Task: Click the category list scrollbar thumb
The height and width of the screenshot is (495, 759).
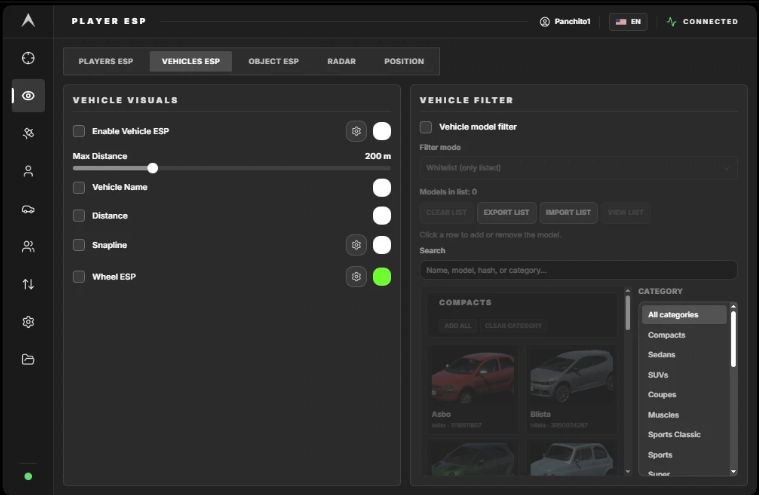Action: (x=733, y=339)
